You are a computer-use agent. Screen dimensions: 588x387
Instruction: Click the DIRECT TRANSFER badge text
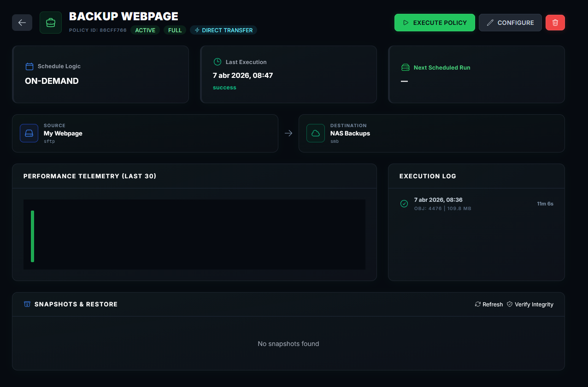(227, 30)
